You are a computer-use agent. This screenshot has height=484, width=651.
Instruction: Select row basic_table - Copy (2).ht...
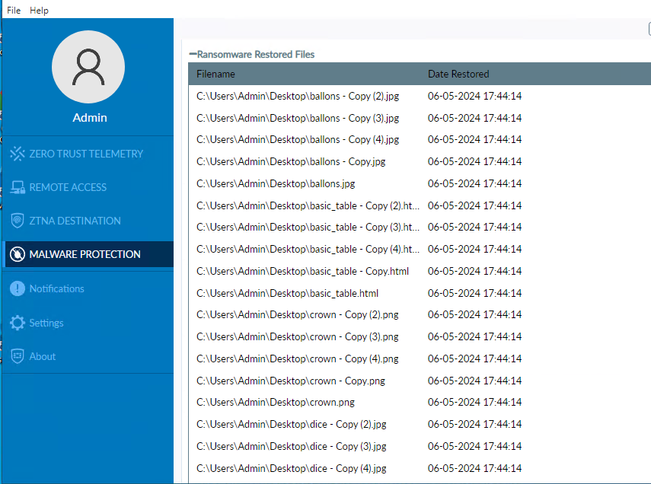419,205
